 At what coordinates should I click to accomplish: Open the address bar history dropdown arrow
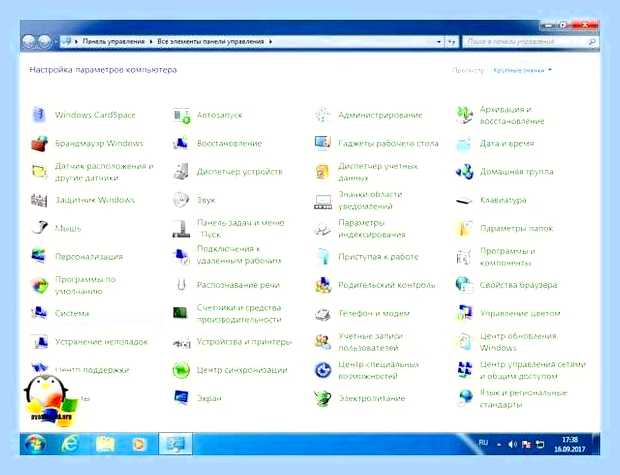(439, 42)
